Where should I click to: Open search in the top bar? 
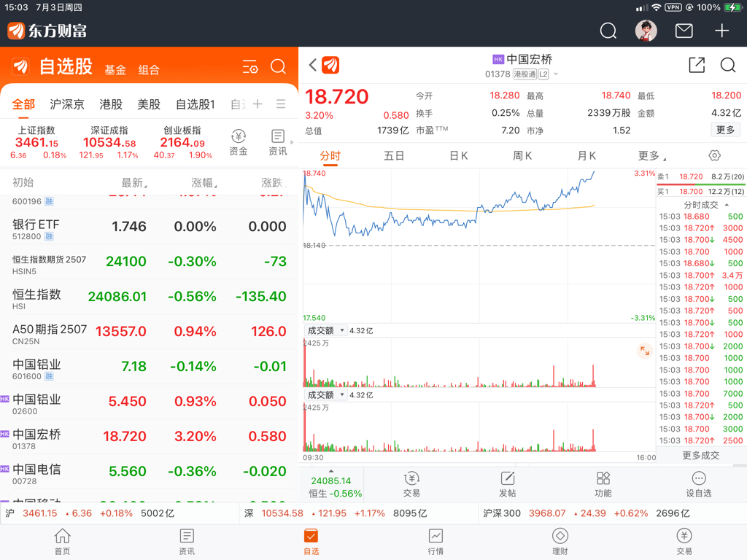[x=608, y=31]
